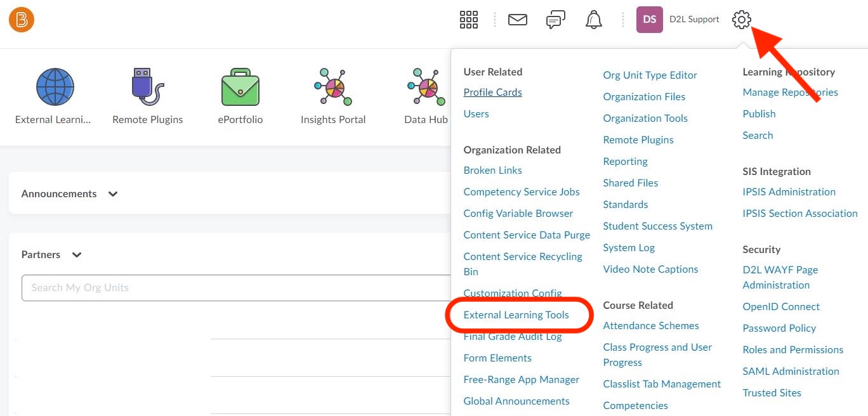Open the Data Hub icon
Screen dimensions: 868x416
pyautogui.click(x=426, y=87)
